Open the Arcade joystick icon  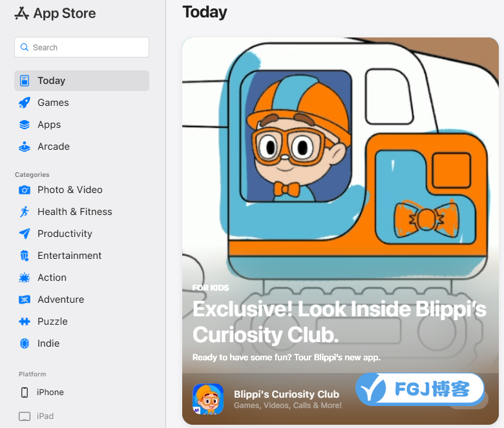(25, 147)
